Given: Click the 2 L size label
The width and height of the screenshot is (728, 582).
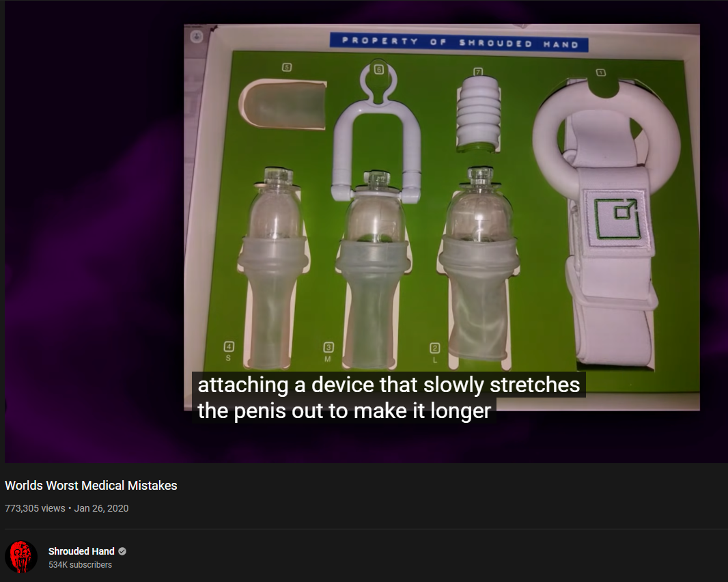Looking at the screenshot, I should click(x=434, y=353).
